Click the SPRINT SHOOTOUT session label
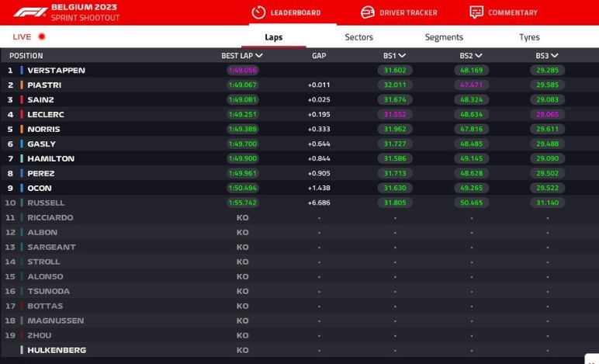This screenshot has height=364, width=599. [85, 18]
